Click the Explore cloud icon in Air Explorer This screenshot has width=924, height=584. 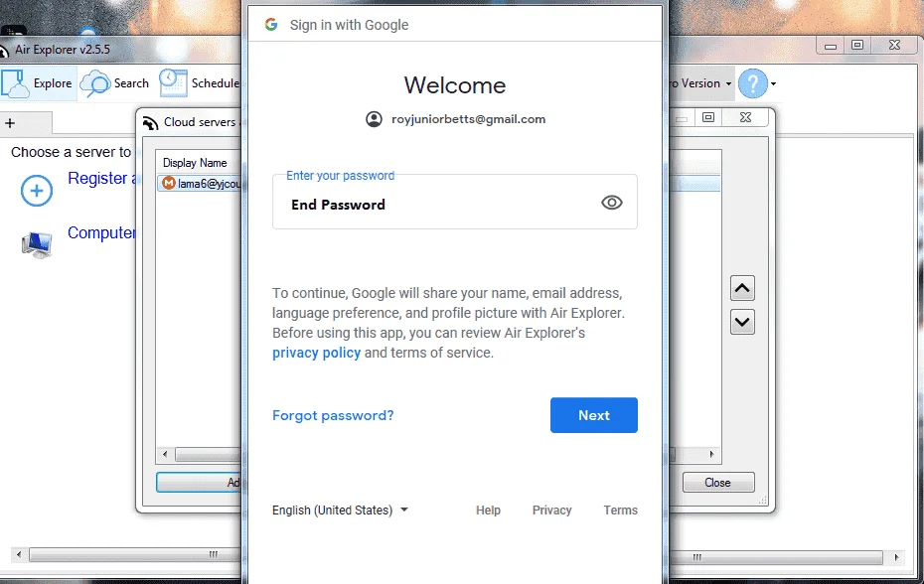(15, 83)
